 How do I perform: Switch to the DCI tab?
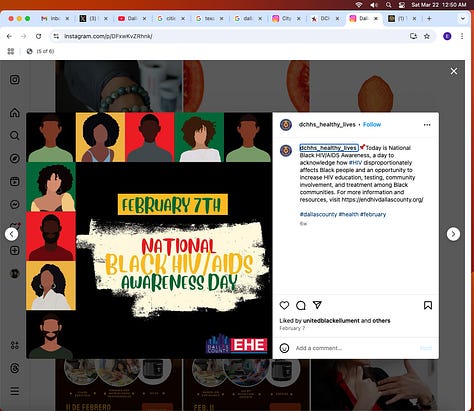coord(325,19)
